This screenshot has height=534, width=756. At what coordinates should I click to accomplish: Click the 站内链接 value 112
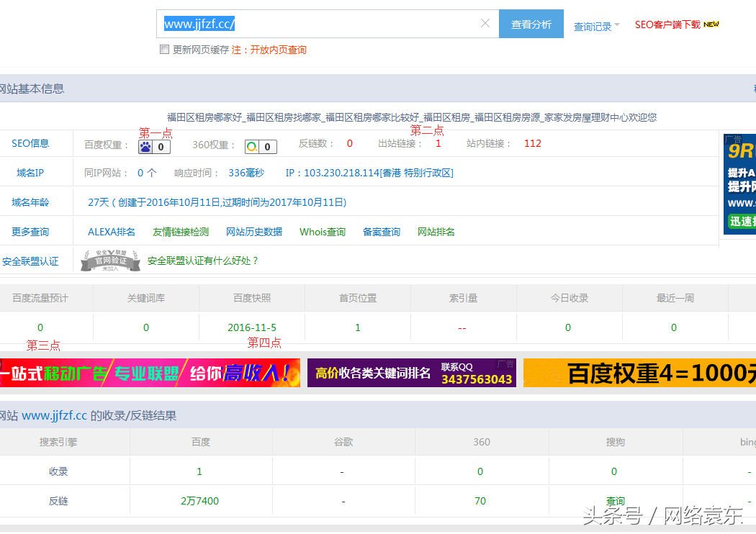click(532, 143)
